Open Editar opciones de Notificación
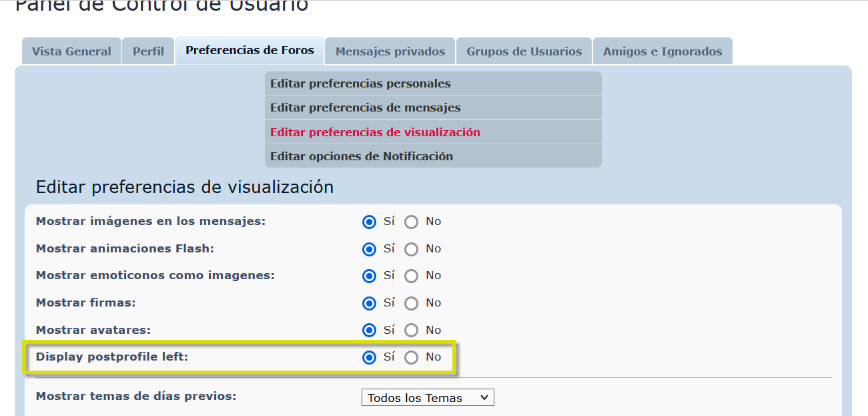Image resolution: width=868 pixels, height=416 pixels. (x=361, y=156)
